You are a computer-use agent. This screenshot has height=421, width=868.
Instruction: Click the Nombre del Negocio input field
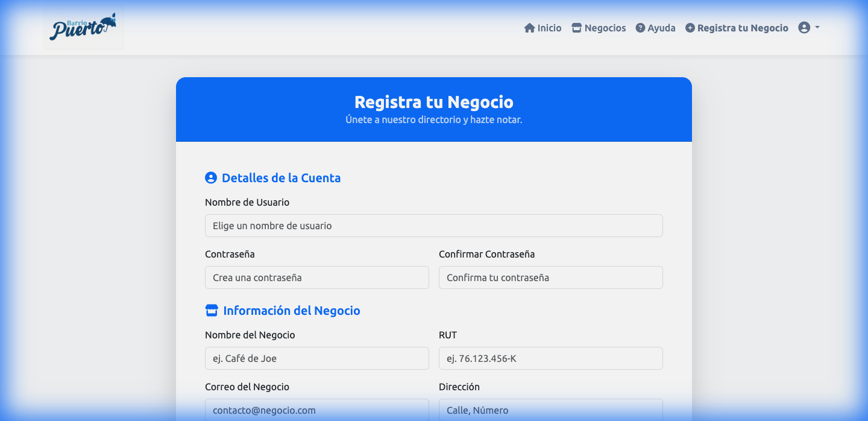click(316, 358)
